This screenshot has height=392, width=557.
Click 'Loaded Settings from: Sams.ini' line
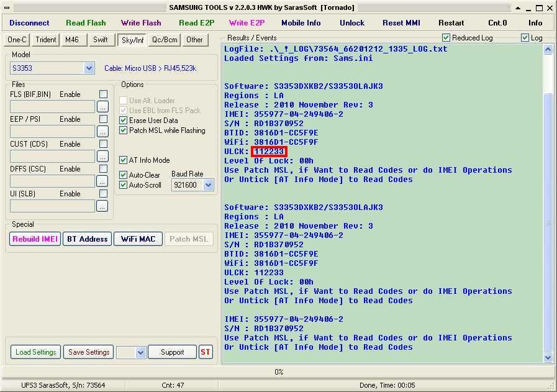(x=299, y=58)
